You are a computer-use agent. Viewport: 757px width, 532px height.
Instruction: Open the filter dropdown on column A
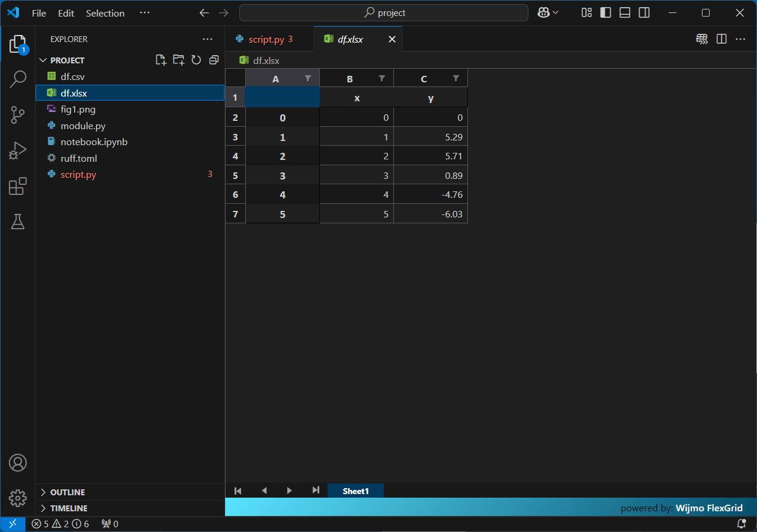click(308, 78)
